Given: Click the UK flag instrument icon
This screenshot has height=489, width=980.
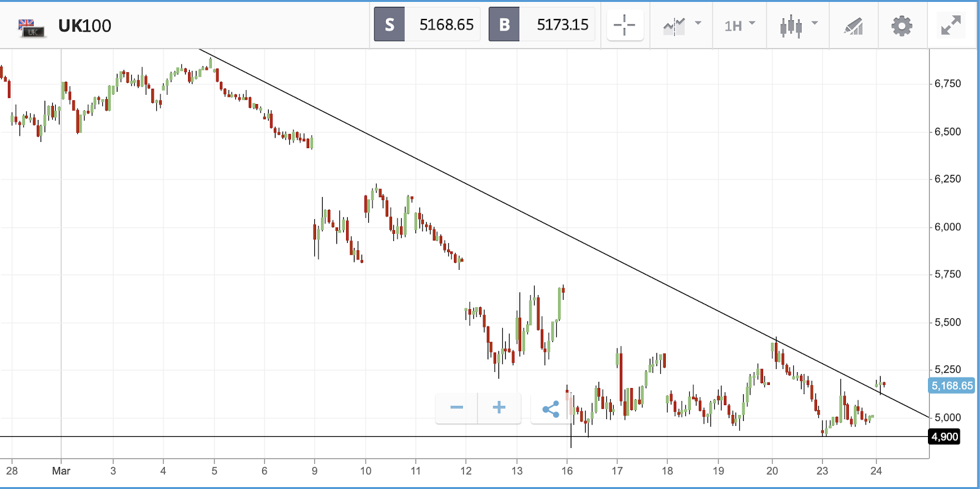Looking at the screenshot, I should click(x=31, y=28).
